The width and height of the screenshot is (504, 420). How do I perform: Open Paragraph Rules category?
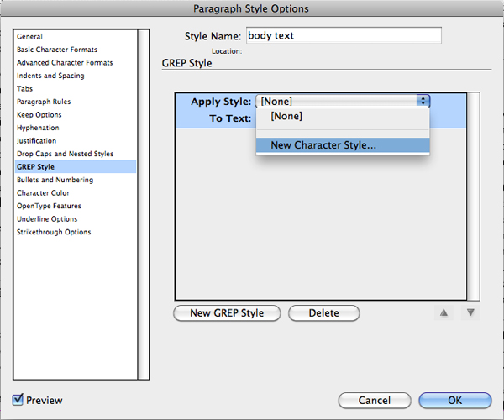tap(44, 102)
